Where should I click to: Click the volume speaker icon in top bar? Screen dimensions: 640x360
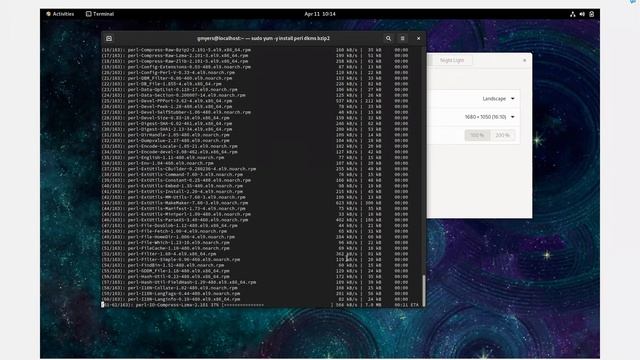pos(582,14)
